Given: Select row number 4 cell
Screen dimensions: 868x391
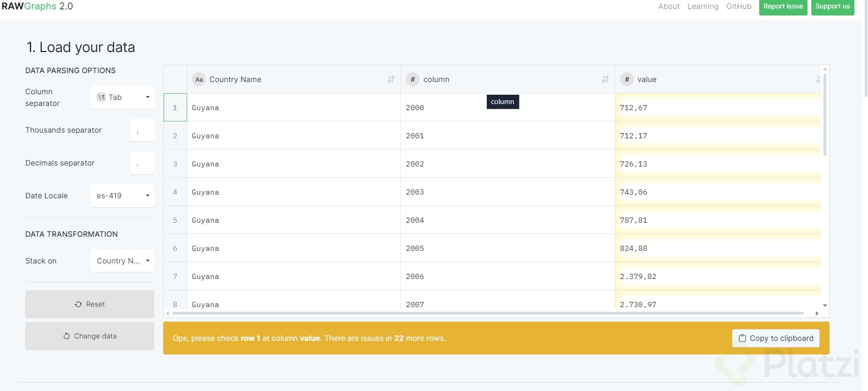Looking at the screenshot, I should click(x=175, y=192).
